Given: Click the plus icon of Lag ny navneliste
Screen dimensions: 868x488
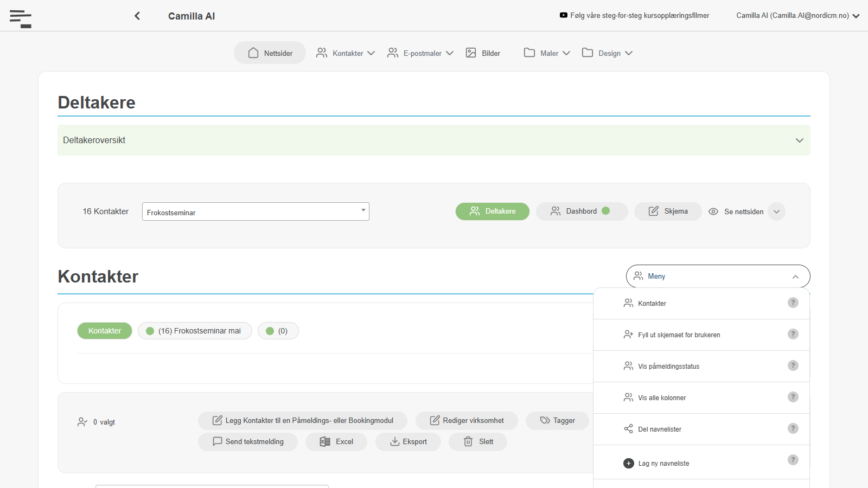Looking at the screenshot, I should tap(628, 463).
